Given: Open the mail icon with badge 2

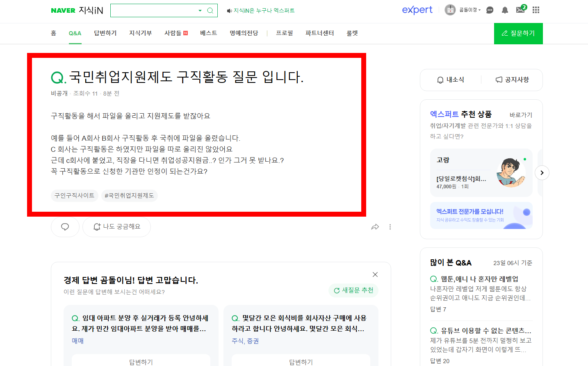Looking at the screenshot, I should [521, 9].
